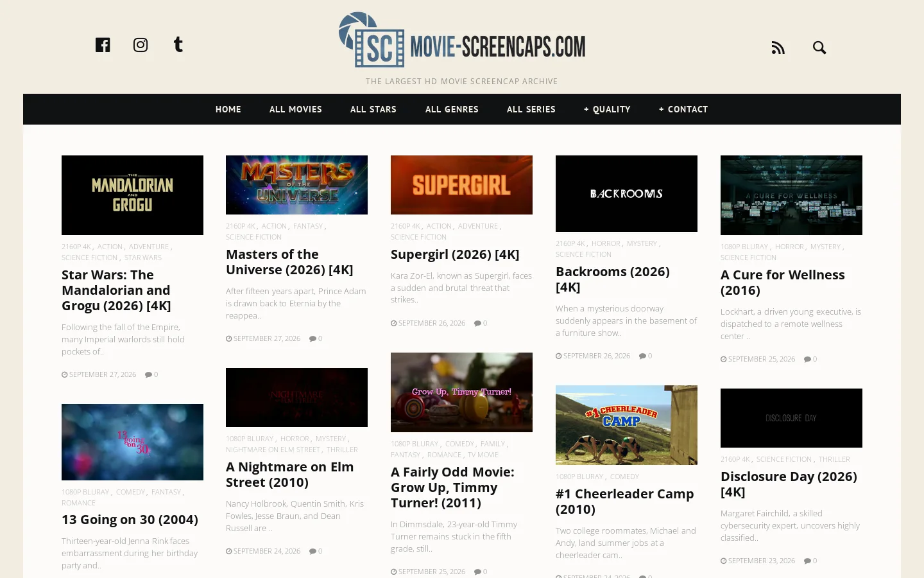The width and height of the screenshot is (924, 578).
Task: Select Family tag under Timmy Turner post
Action: (493, 444)
